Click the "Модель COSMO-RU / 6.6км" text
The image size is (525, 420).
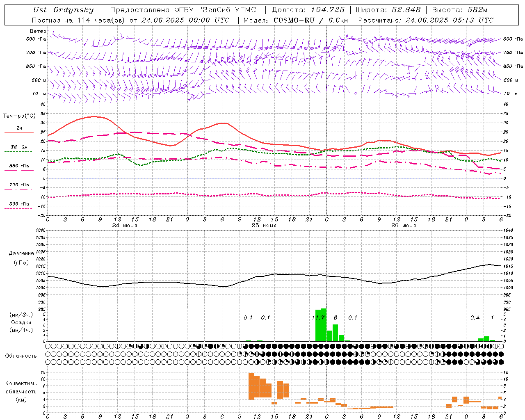(296, 20)
